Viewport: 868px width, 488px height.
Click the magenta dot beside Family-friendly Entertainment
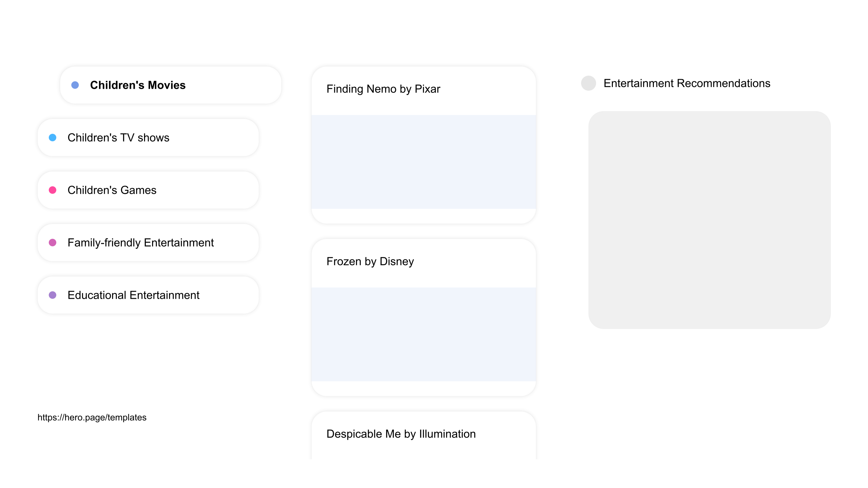53,242
